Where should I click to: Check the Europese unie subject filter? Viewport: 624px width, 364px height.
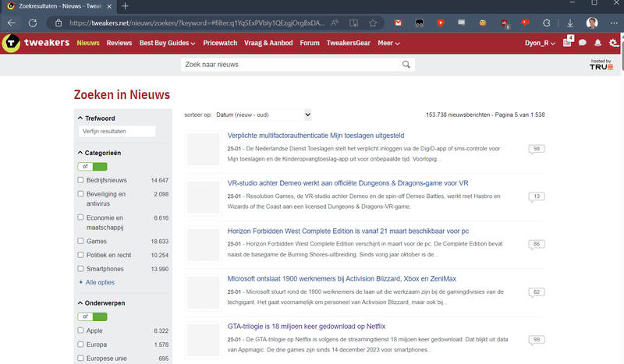[x=81, y=358]
